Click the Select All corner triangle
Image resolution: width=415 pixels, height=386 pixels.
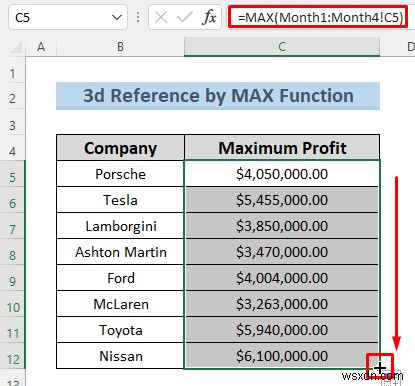(17, 47)
